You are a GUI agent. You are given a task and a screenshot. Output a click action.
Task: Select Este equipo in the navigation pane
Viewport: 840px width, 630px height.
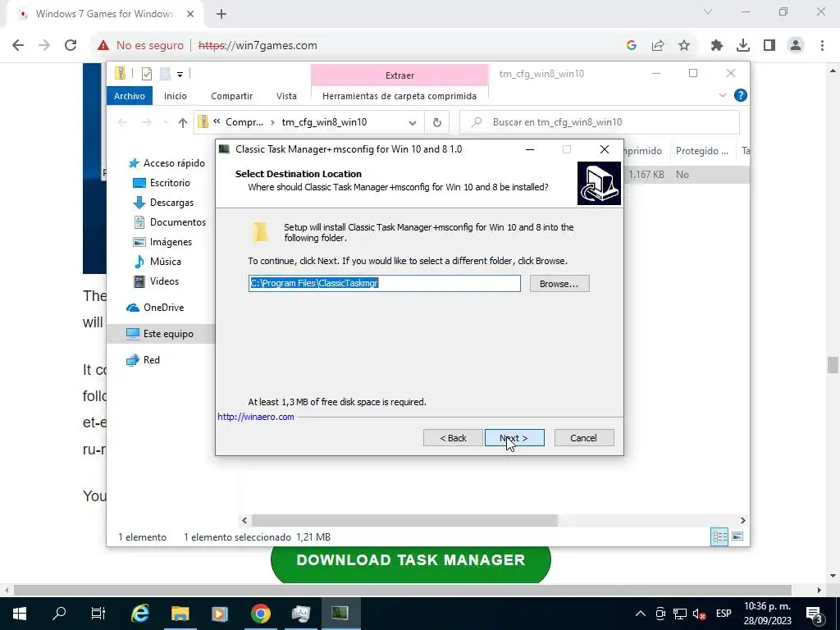[x=160, y=334]
